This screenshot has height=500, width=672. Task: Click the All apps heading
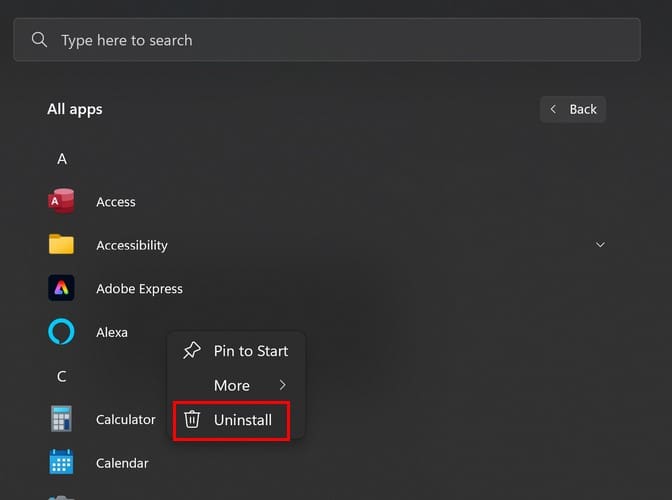coord(75,110)
